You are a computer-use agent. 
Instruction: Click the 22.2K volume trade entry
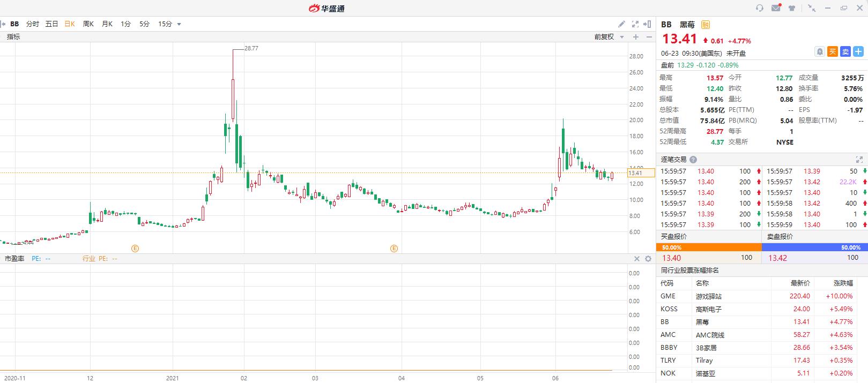tap(848, 182)
